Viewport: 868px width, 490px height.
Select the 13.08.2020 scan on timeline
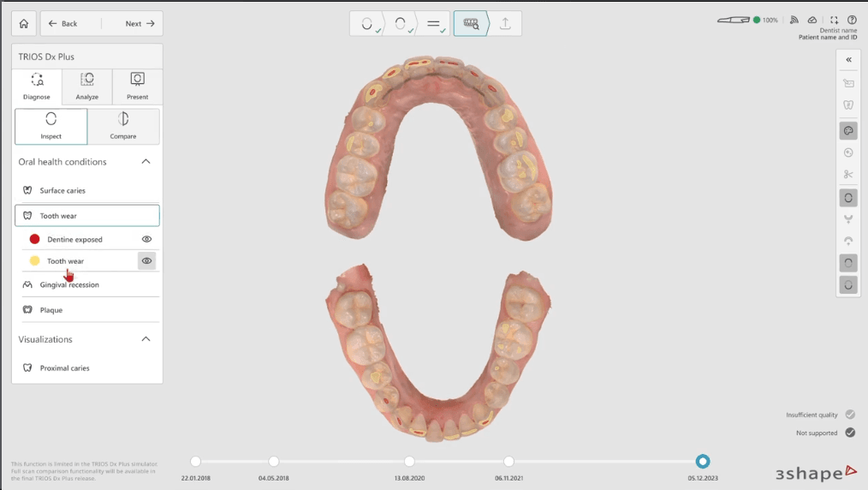click(x=409, y=461)
